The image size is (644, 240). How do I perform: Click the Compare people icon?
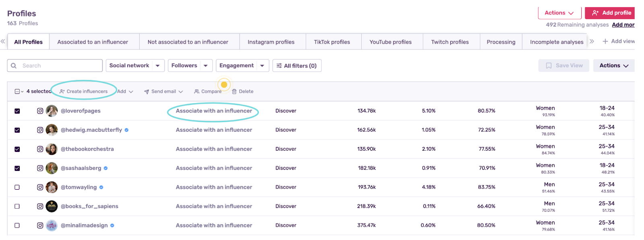click(197, 92)
